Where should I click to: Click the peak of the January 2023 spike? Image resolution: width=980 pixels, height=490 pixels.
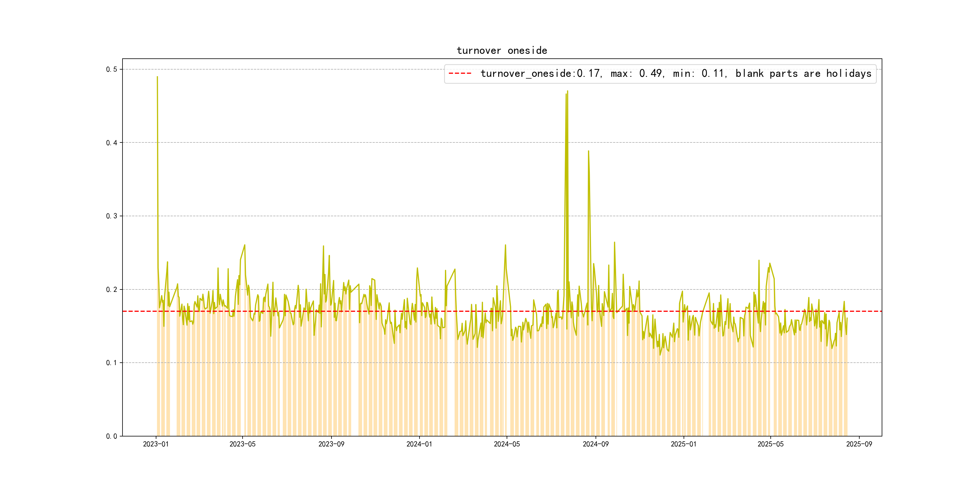point(157,77)
